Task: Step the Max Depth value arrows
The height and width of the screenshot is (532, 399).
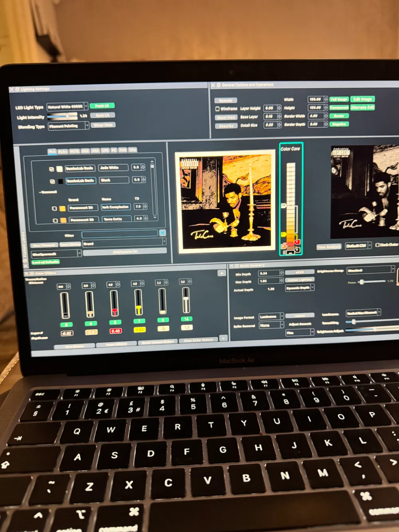Action: [x=281, y=281]
